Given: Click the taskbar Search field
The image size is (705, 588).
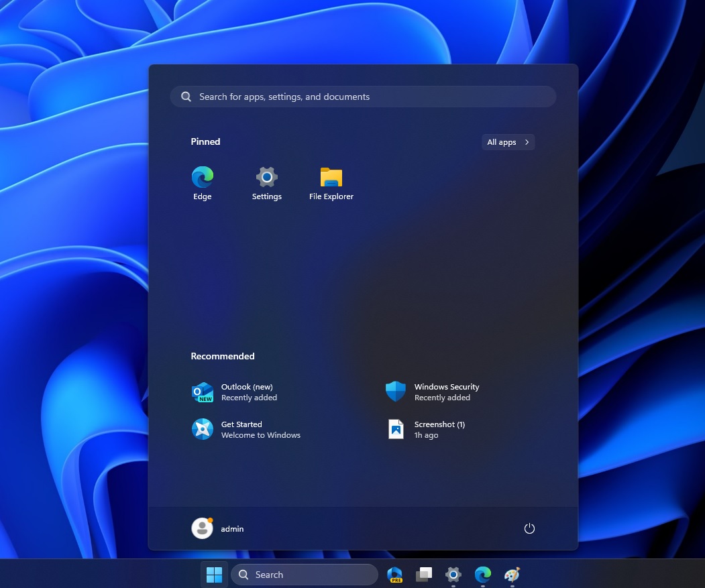Looking at the screenshot, I should coord(305,575).
